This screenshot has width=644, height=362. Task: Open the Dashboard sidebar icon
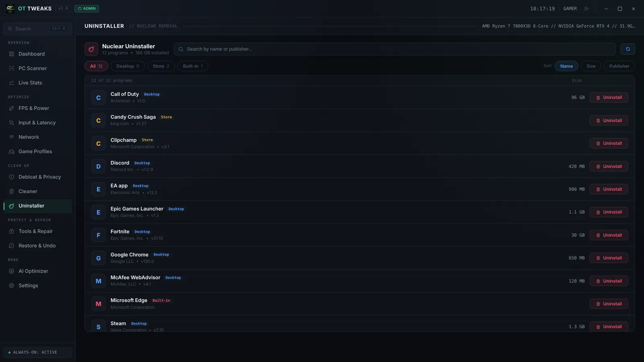tap(12, 54)
